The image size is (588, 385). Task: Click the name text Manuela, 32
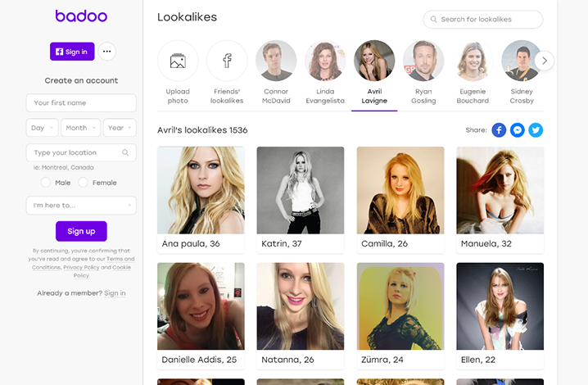pyautogui.click(x=486, y=243)
